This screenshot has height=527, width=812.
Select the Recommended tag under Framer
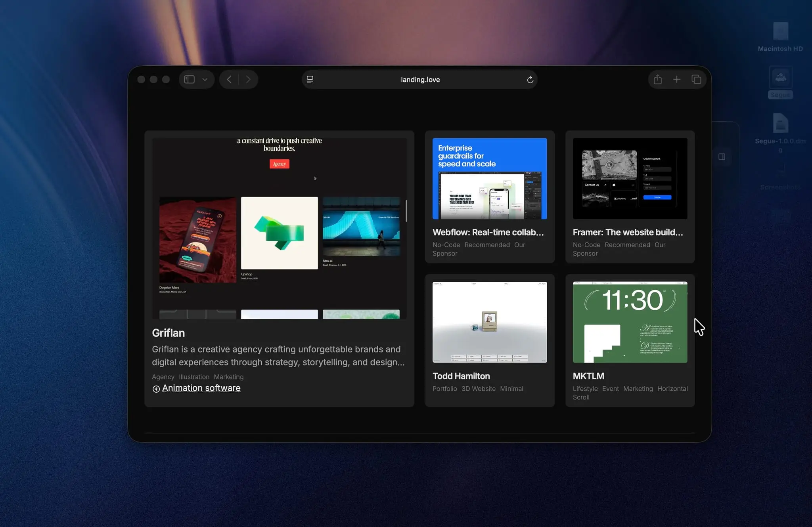point(628,245)
